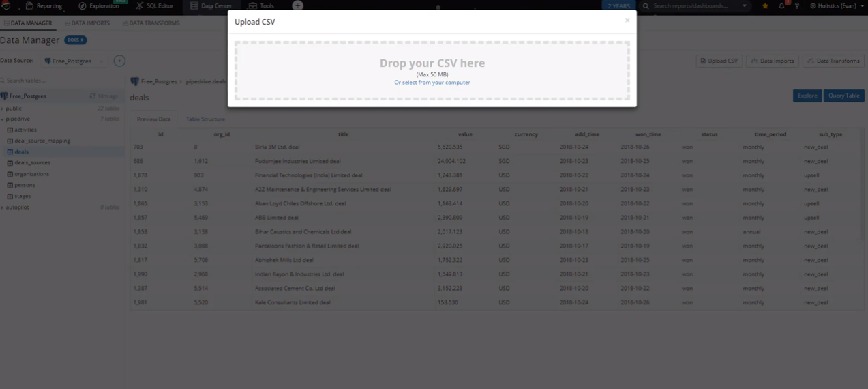This screenshot has height=389, width=868.
Task: Select the Free_Postgres source in the sidebar
Action: (28, 96)
